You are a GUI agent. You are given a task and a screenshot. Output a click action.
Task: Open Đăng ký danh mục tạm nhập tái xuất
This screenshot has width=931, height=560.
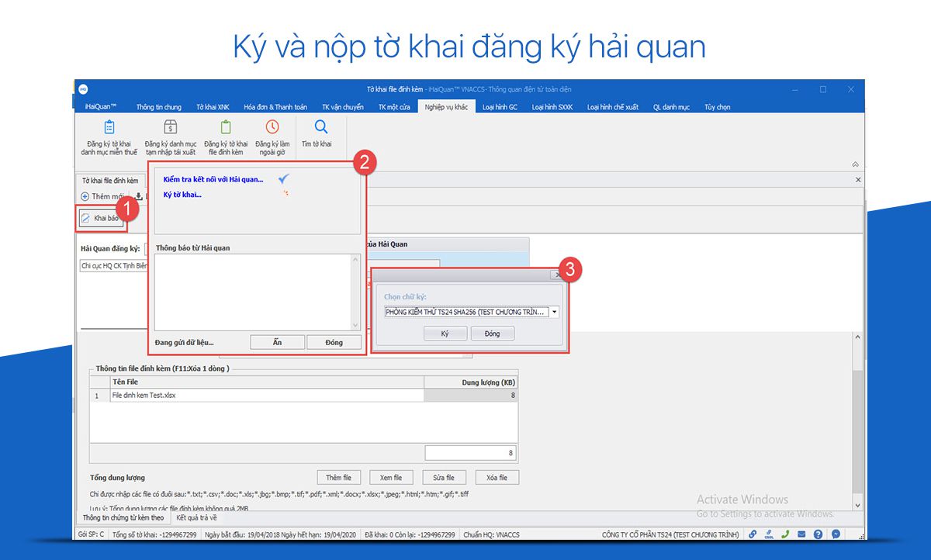point(170,128)
